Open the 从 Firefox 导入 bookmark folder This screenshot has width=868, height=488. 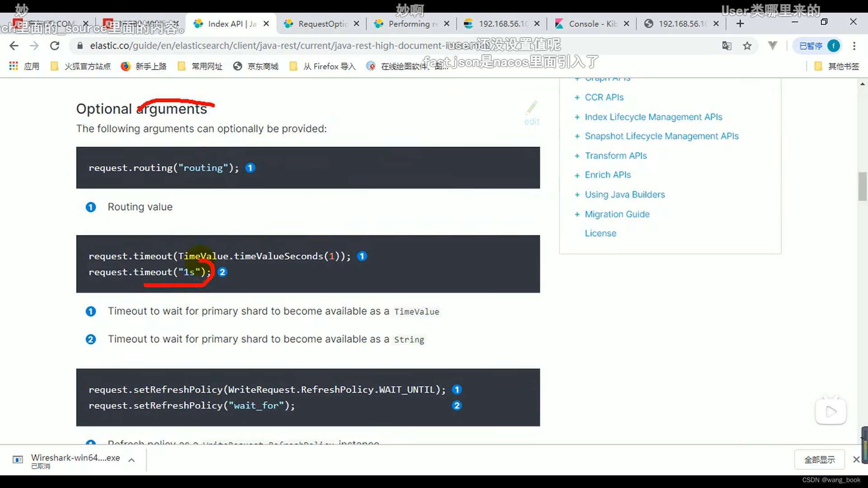(x=322, y=66)
